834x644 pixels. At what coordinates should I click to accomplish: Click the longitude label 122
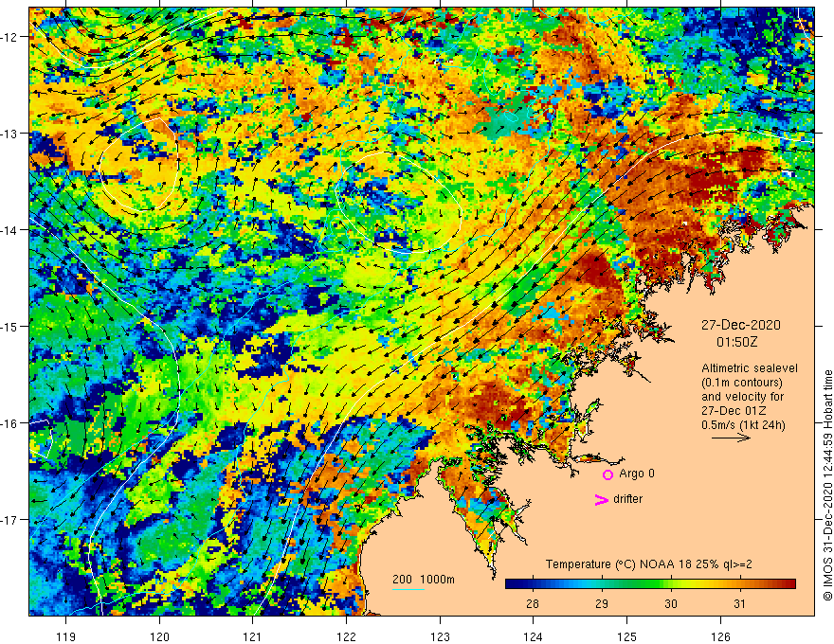346,636
